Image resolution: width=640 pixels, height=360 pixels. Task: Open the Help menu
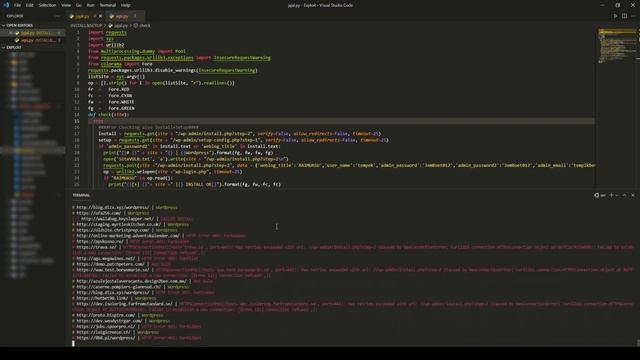(x=125, y=5)
